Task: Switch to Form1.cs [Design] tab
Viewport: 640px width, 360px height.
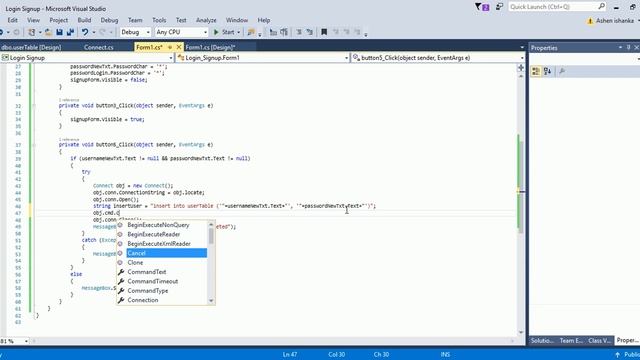Action: 210,47
